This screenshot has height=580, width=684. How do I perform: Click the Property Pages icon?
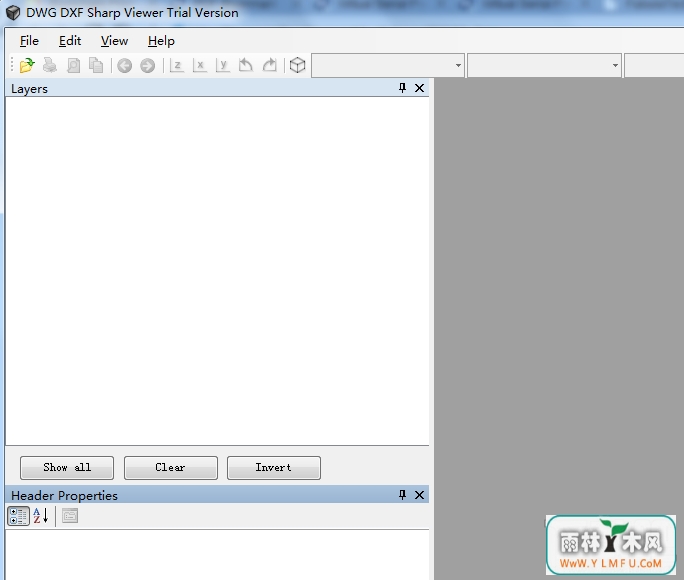70,516
